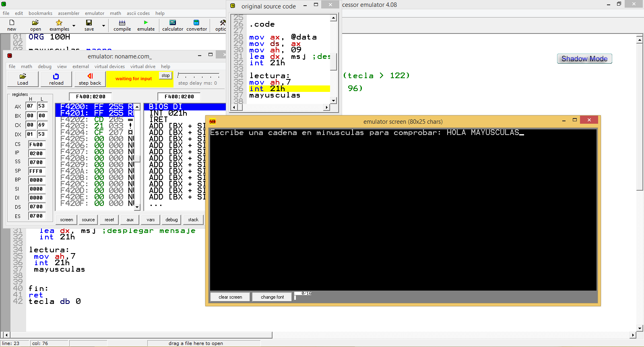Click the emulator screen window title icon
The height and width of the screenshot is (347, 644).
tap(213, 121)
